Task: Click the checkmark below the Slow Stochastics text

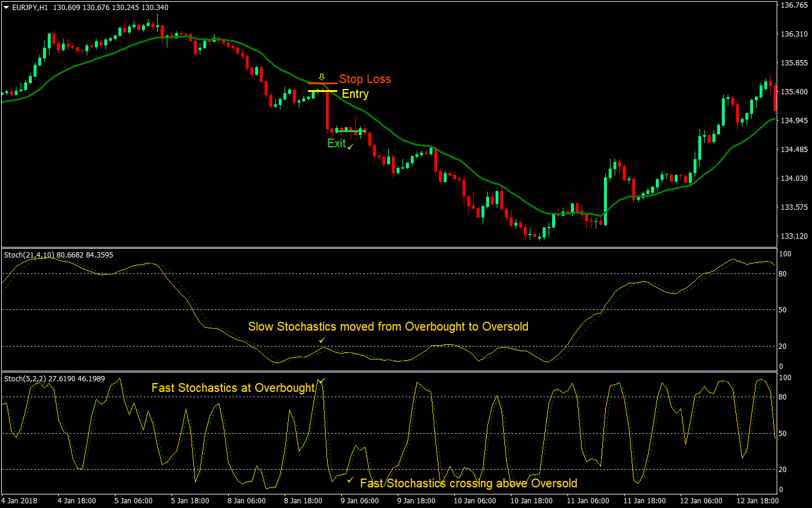Action: (322, 340)
